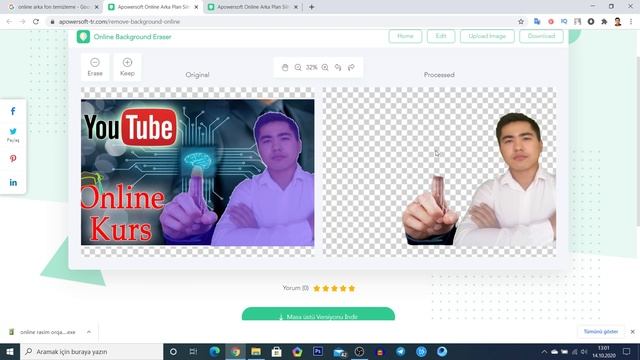Close the Google search tab
The width and height of the screenshot is (640, 360).
97,7
